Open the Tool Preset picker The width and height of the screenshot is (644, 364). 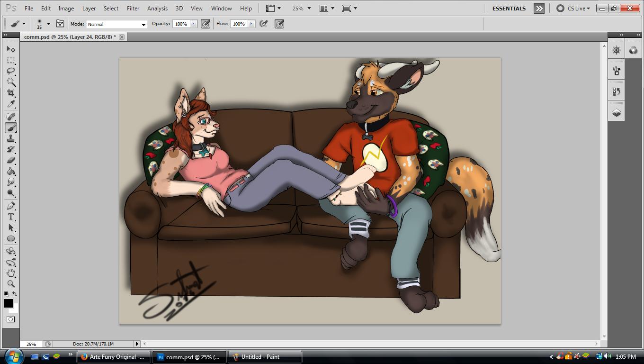(x=18, y=24)
